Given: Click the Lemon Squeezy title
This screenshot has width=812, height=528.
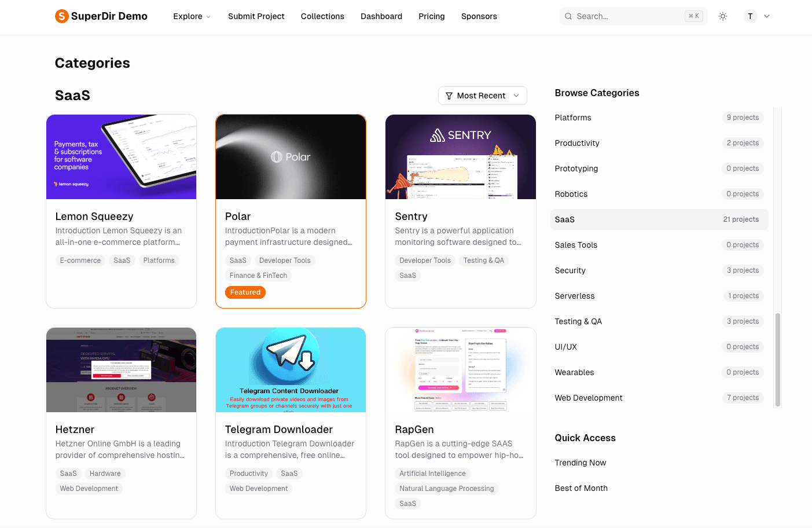Looking at the screenshot, I should pos(94,217).
